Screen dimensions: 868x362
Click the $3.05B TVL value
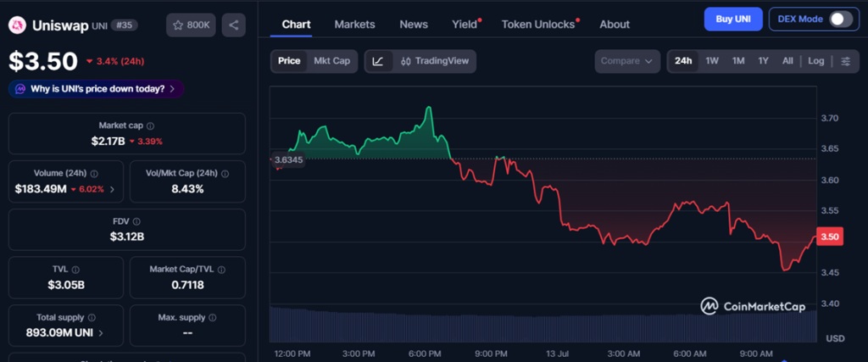tap(66, 285)
